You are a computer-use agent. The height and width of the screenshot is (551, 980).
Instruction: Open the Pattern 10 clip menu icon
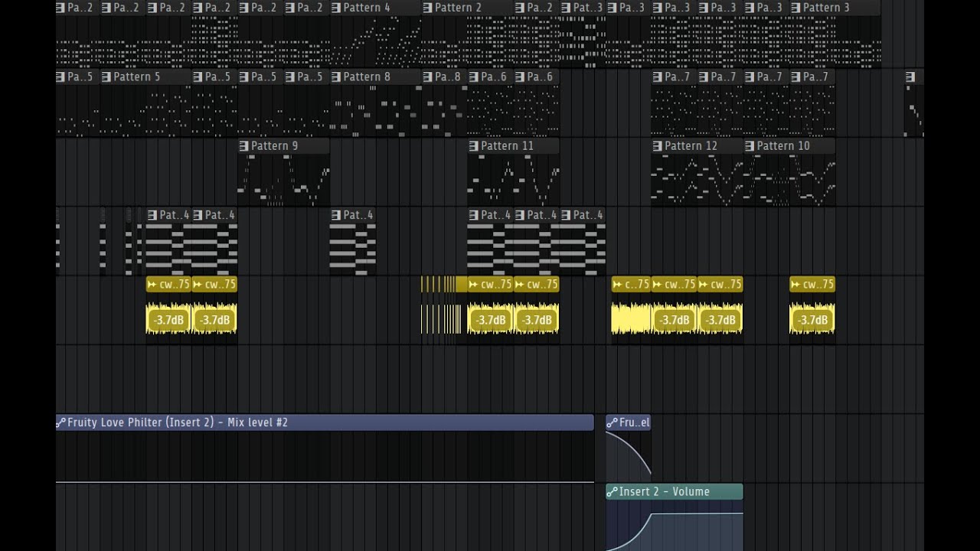click(x=749, y=146)
